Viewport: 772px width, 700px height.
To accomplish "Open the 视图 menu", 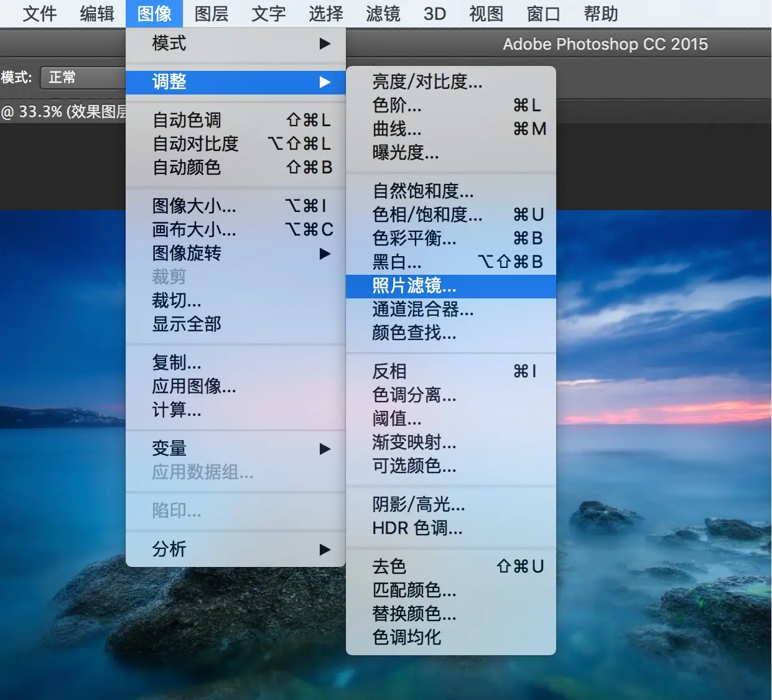I will (x=486, y=14).
